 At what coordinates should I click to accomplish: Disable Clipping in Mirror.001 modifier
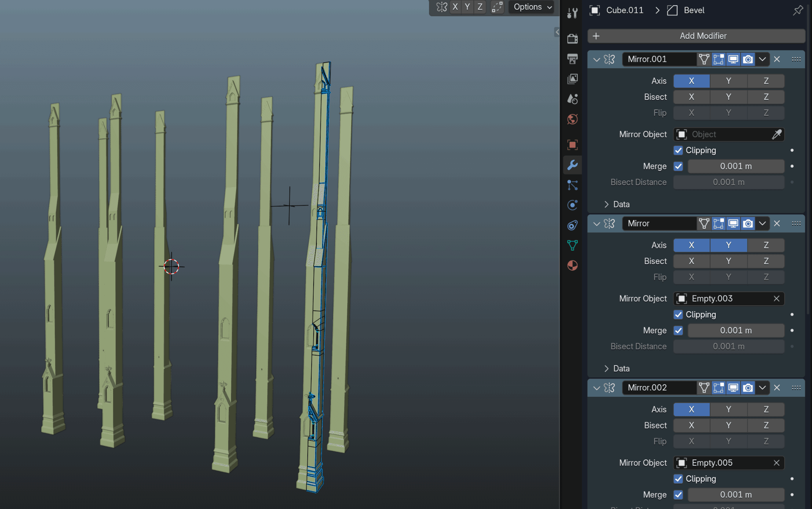[x=678, y=151]
